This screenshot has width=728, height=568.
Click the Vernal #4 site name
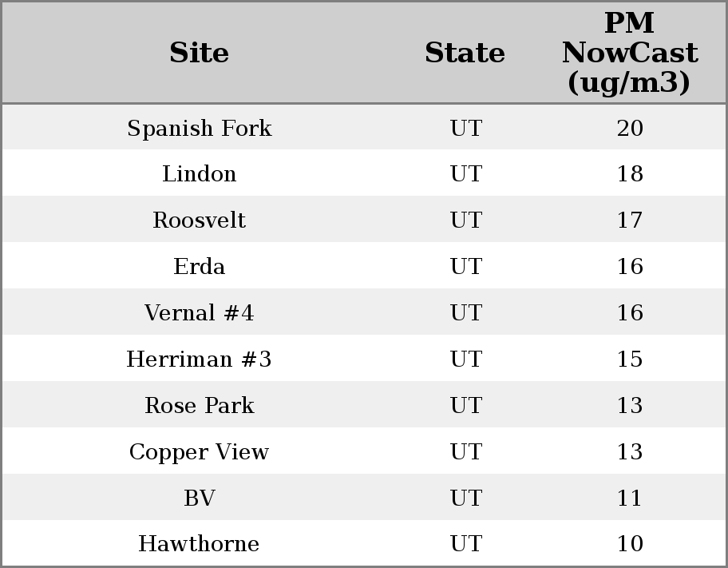(199, 313)
